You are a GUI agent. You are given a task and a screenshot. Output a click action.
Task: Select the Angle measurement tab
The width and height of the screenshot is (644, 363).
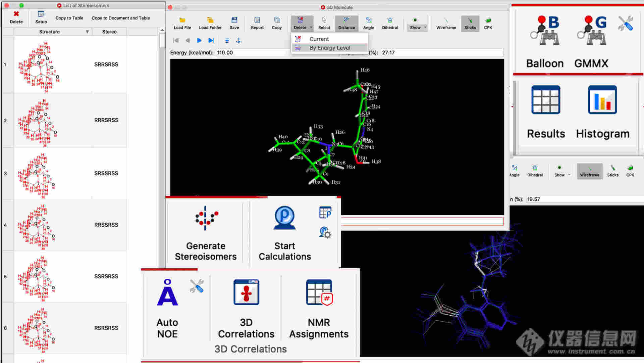[368, 23]
